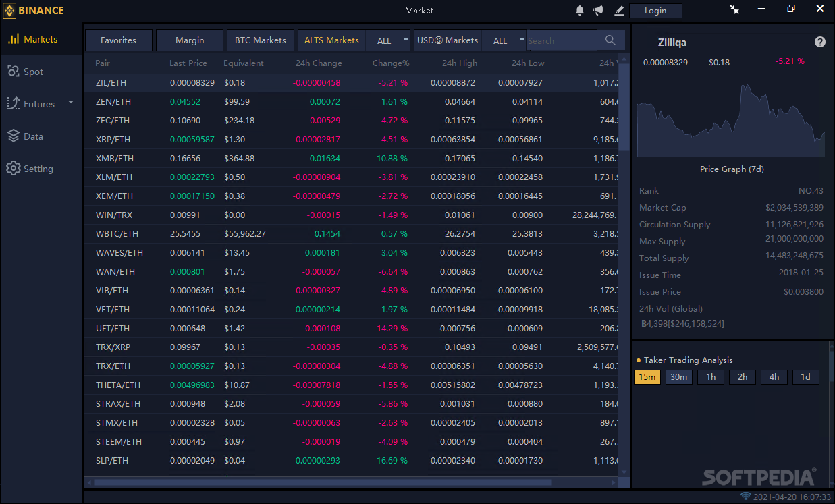Click the edit pen icon
The width and height of the screenshot is (835, 504).
(x=619, y=10)
